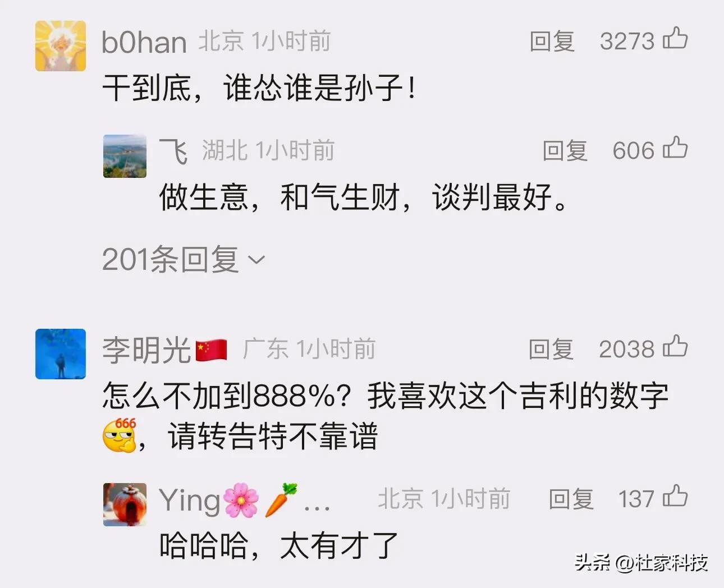724x588 pixels.
Task: Like Ying's reply with thumbs-up icon
Action: pos(675,497)
